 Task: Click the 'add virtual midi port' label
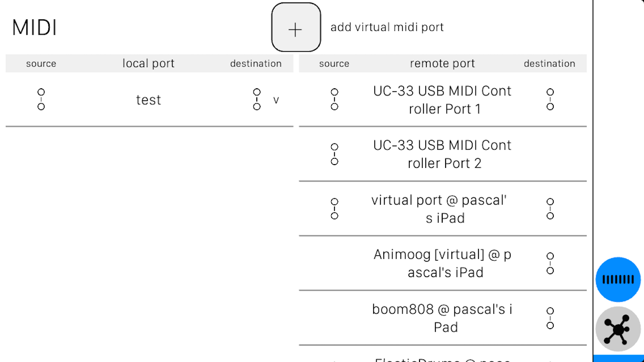pos(387,27)
